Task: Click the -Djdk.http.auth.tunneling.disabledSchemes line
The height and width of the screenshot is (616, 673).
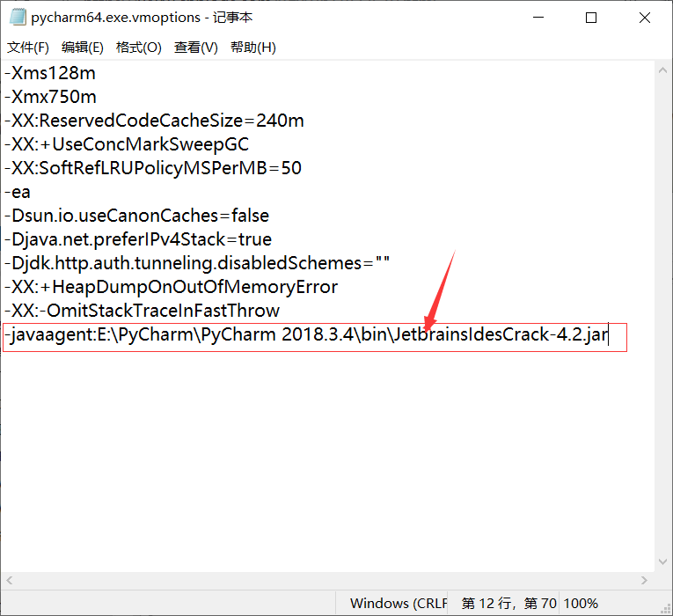Action: click(197, 263)
